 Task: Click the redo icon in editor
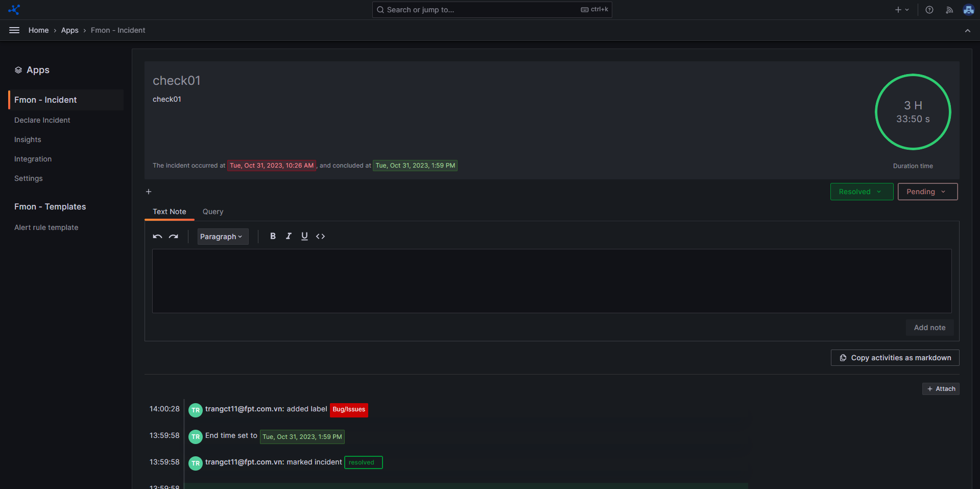174,236
